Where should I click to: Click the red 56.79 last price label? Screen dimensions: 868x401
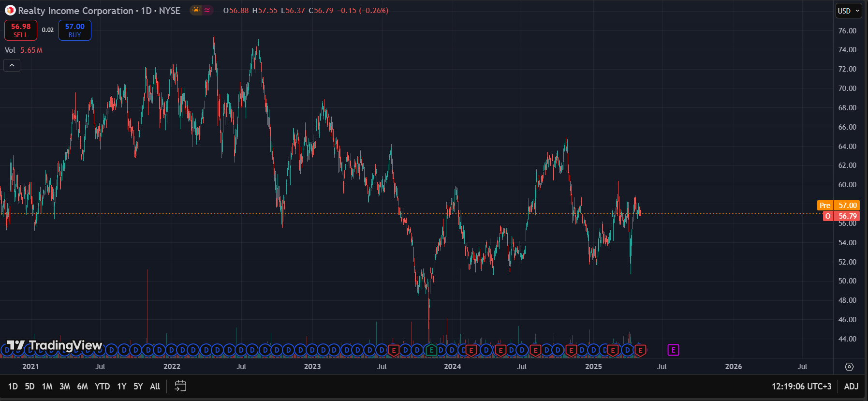841,216
